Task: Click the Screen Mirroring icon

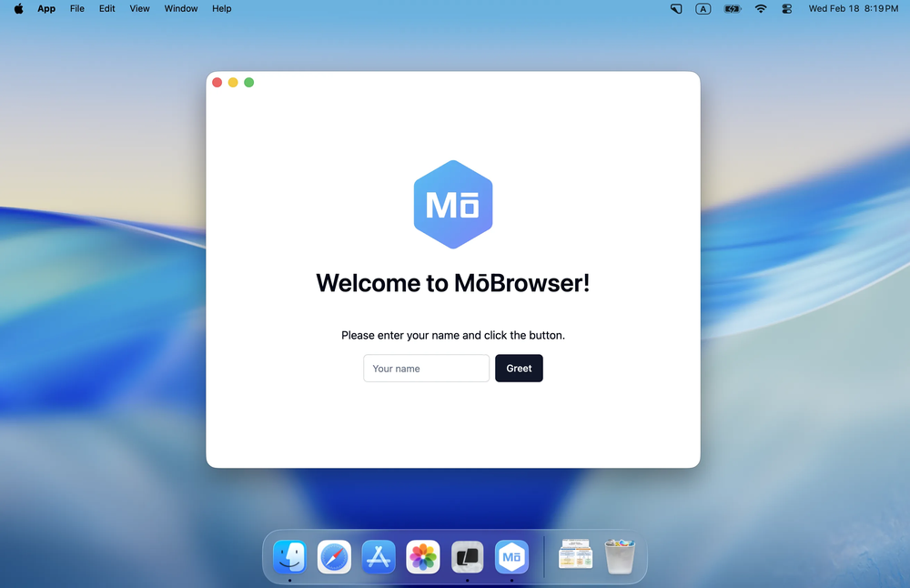Action: (x=675, y=8)
